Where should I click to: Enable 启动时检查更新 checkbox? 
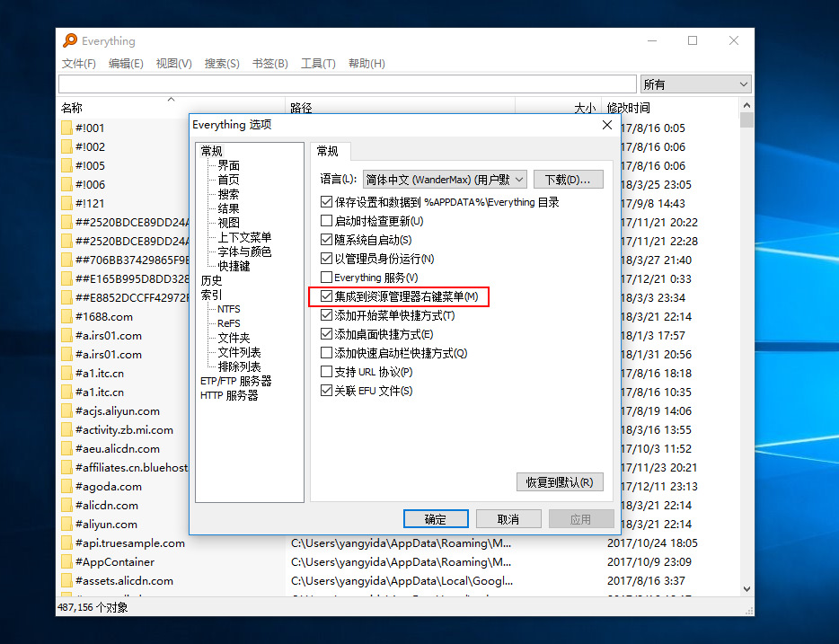(326, 221)
